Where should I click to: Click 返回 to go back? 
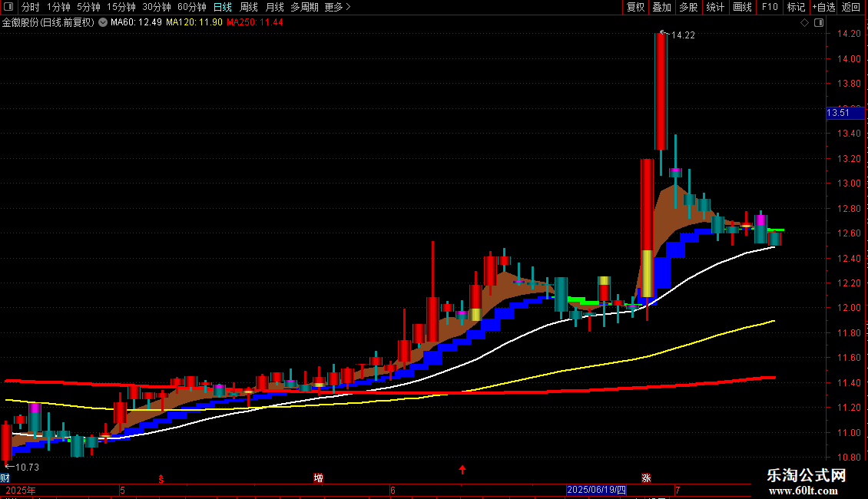[x=851, y=7]
